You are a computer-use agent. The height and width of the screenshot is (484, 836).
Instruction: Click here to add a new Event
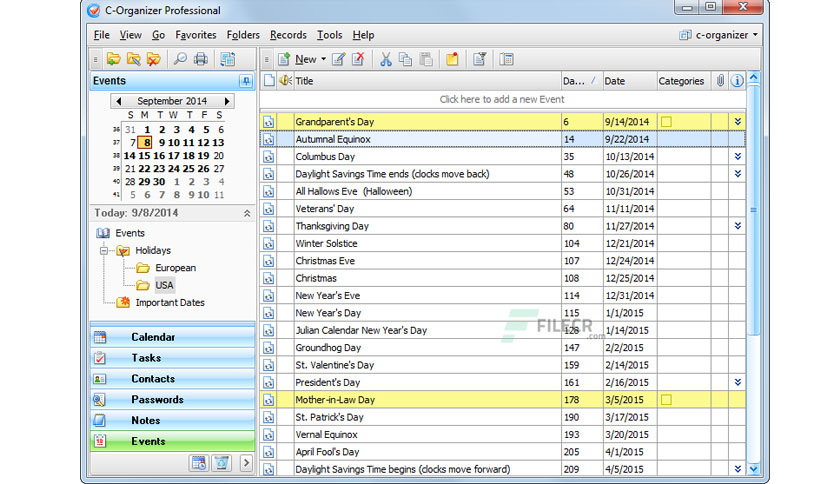(502, 99)
